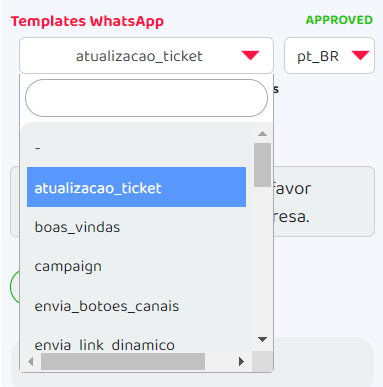Click the list's vertical scrollbar up arrow
This screenshot has width=383, height=387.
point(262,134)
